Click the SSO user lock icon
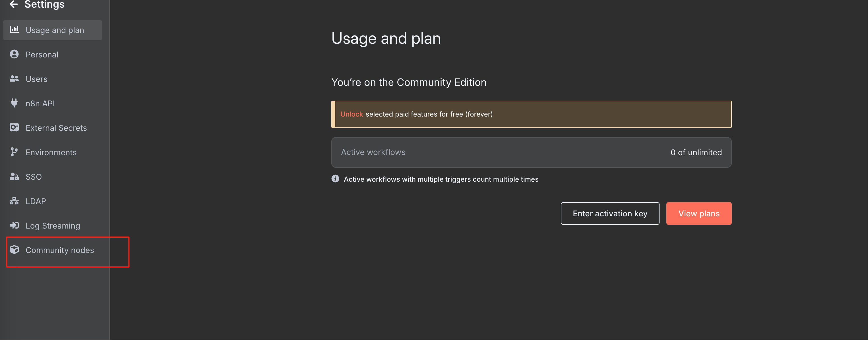This screenshot has height=340, width=868. (x=14, y=177)
